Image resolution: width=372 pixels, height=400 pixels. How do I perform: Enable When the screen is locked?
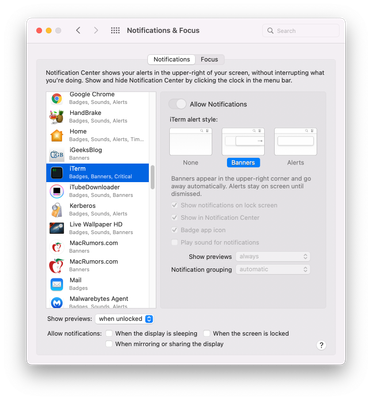point(207,333)
